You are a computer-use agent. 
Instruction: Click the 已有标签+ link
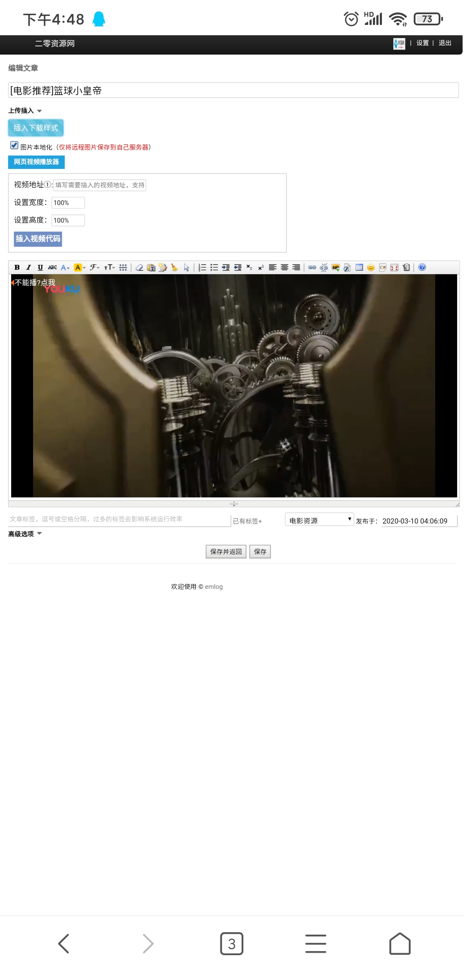[247, 521]
